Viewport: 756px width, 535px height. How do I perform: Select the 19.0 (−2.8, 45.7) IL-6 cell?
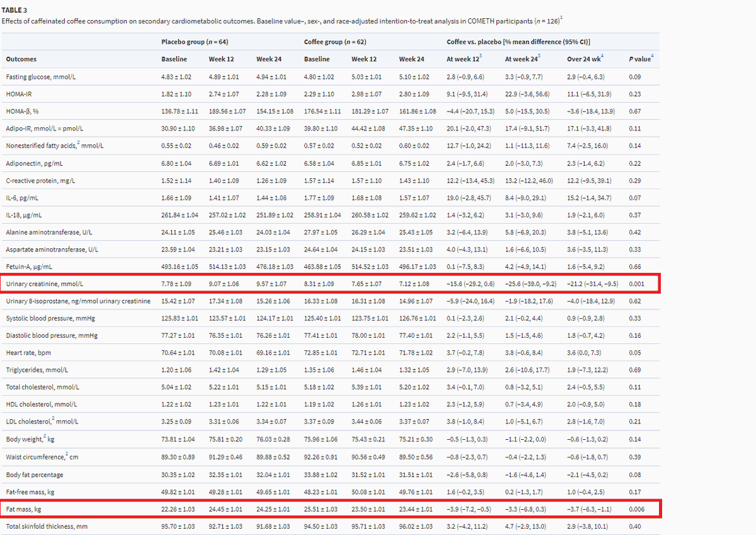pyautogui.click(x=470, y=198)
